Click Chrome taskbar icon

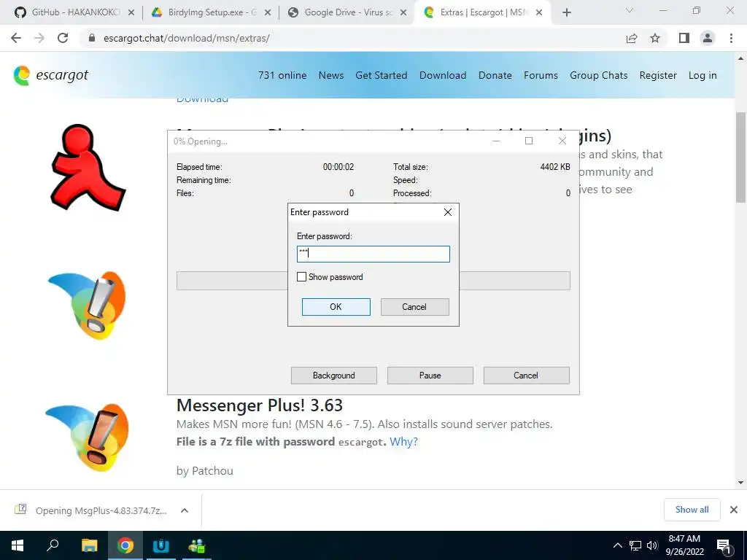[x=125, y=545]
